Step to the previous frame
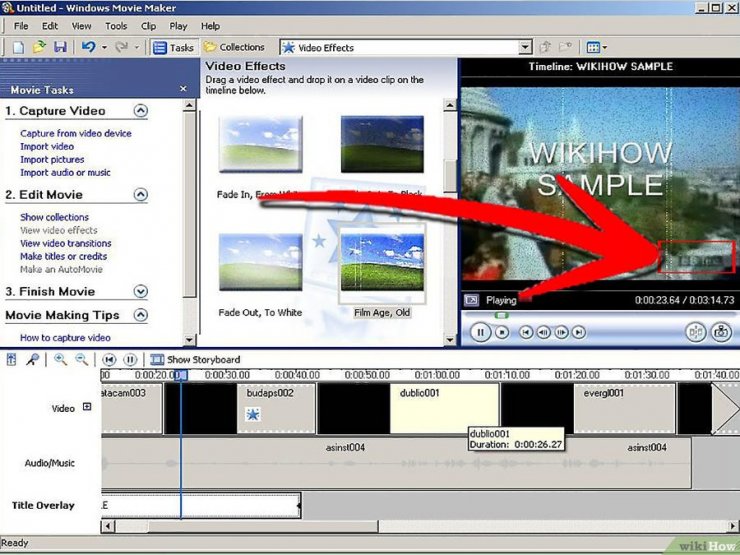 tap(544, 332)
